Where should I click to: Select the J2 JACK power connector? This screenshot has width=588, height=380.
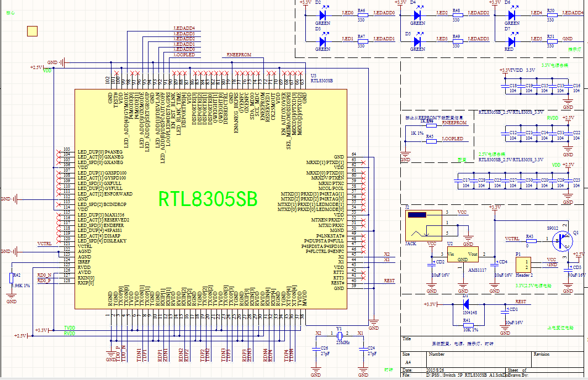424,225
